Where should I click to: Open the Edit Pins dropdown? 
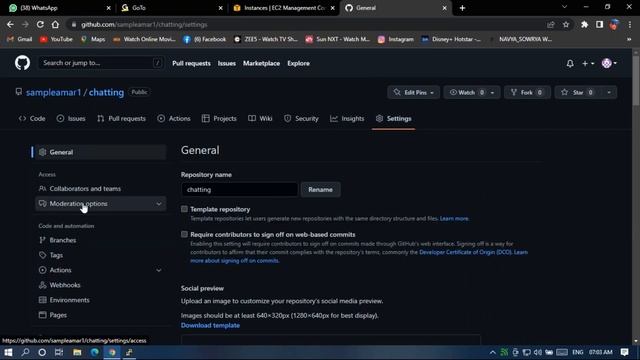(x=413, y=92)
